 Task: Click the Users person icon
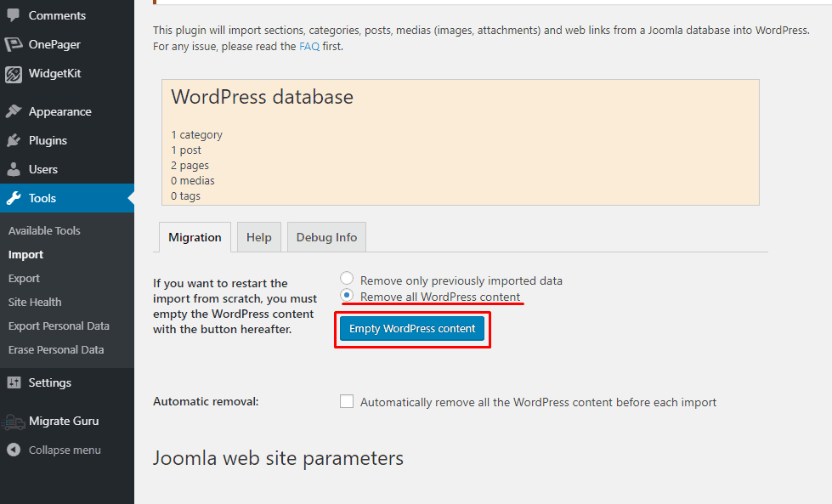pos(14,169)
